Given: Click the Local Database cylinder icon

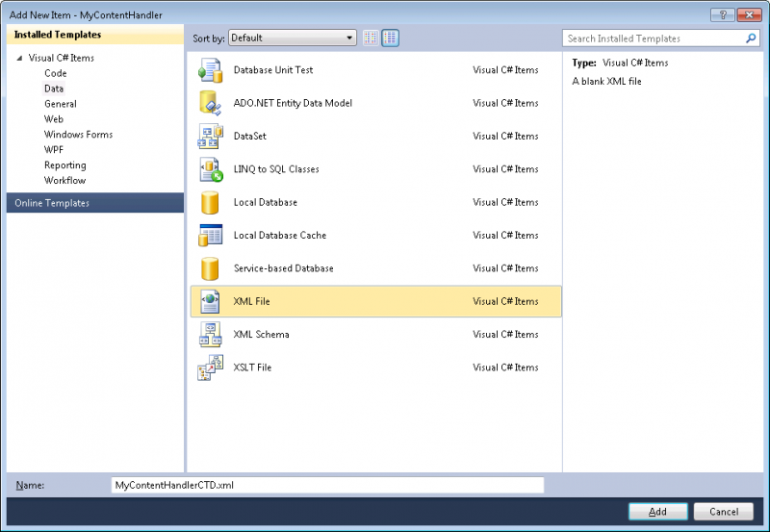Looking at the screenshot, I should click(x=210, y=202).
